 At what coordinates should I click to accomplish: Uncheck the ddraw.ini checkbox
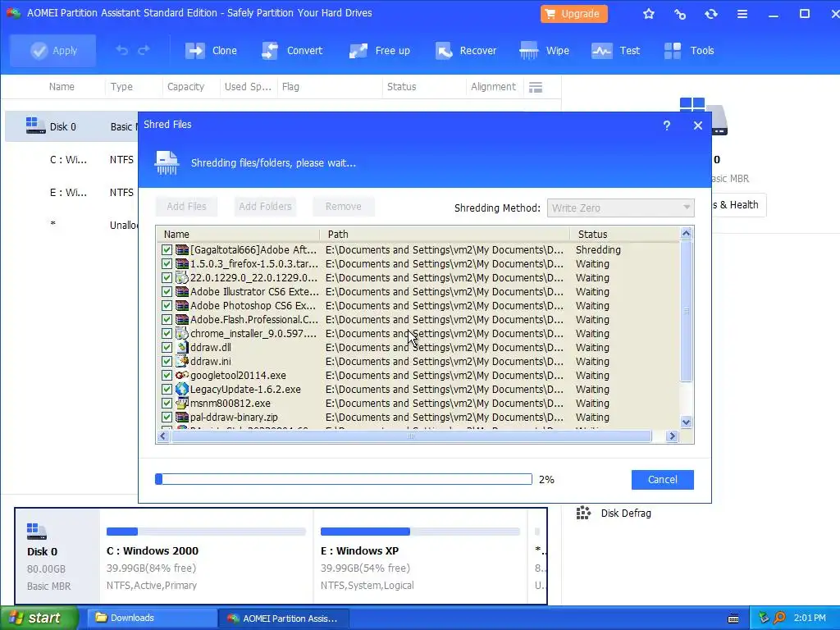[167, 361]
